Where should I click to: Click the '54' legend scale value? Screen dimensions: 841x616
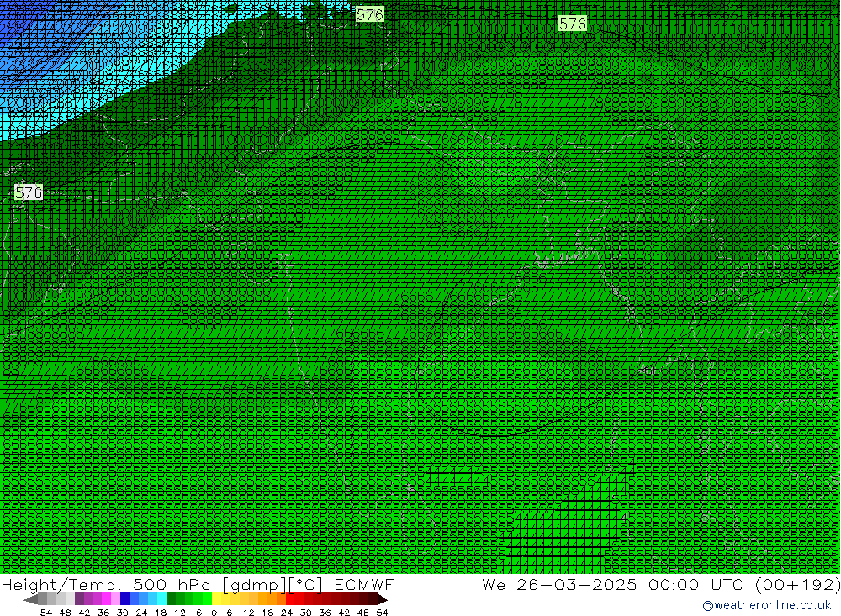[382, 613]
